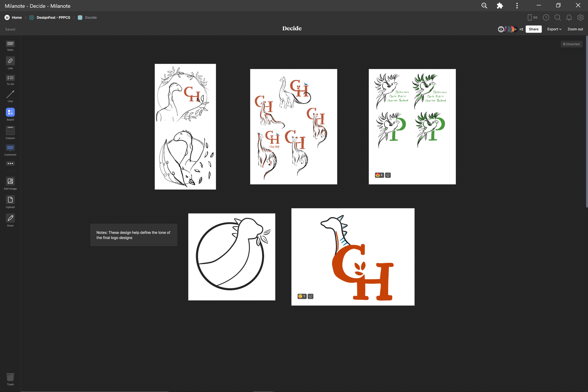Screen dimensions: 588x392
Task: Open more tools (three dots) in sidebar
Action: pos(10,163)
